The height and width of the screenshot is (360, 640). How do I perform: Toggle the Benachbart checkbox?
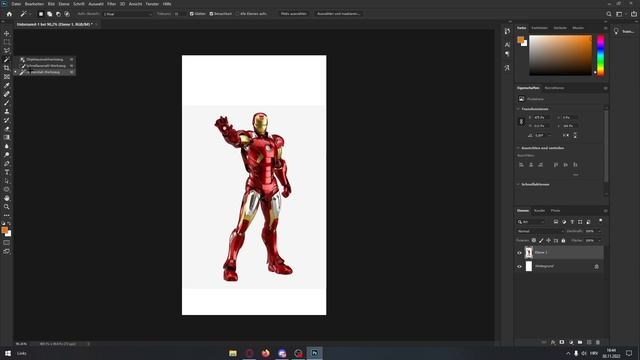[211, 14]
